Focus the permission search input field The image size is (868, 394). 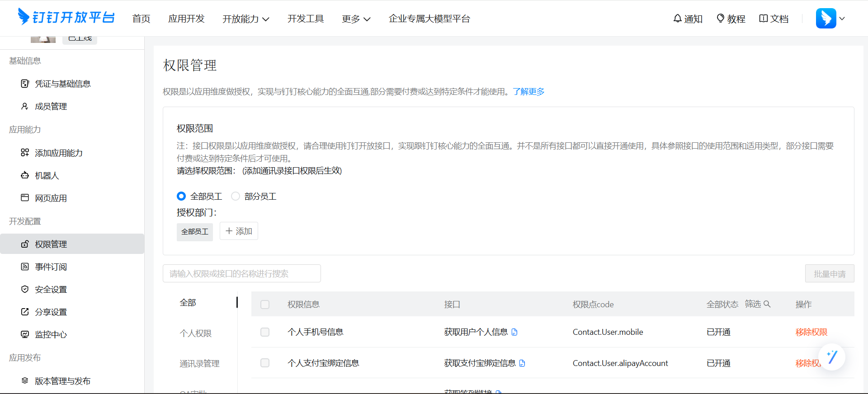[x=242, y=274]
